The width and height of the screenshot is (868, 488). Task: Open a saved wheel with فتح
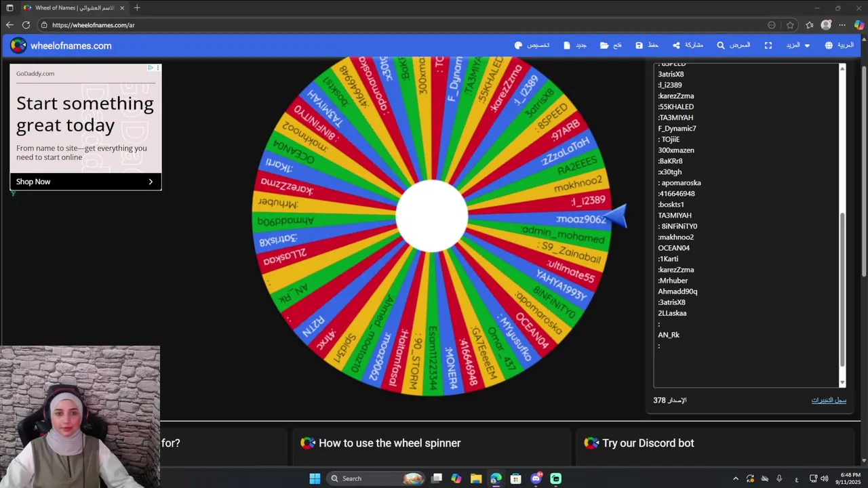(611, 45)
